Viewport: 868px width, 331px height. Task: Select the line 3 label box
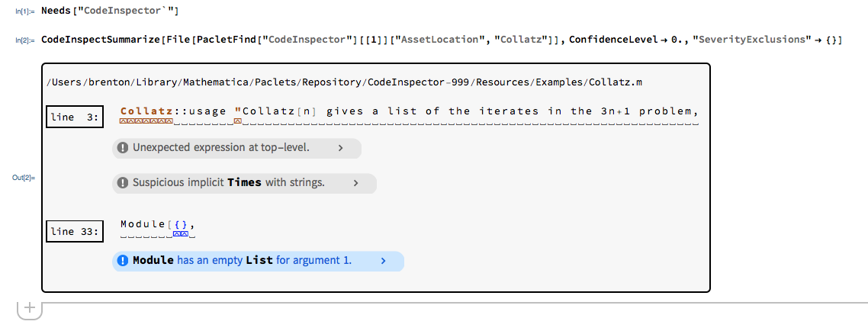click(x=74, y=117)
